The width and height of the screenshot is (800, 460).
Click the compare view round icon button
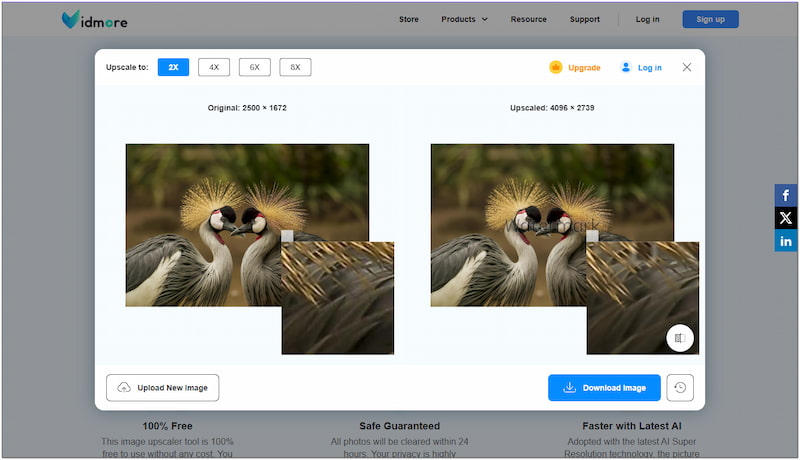[680, 338]
